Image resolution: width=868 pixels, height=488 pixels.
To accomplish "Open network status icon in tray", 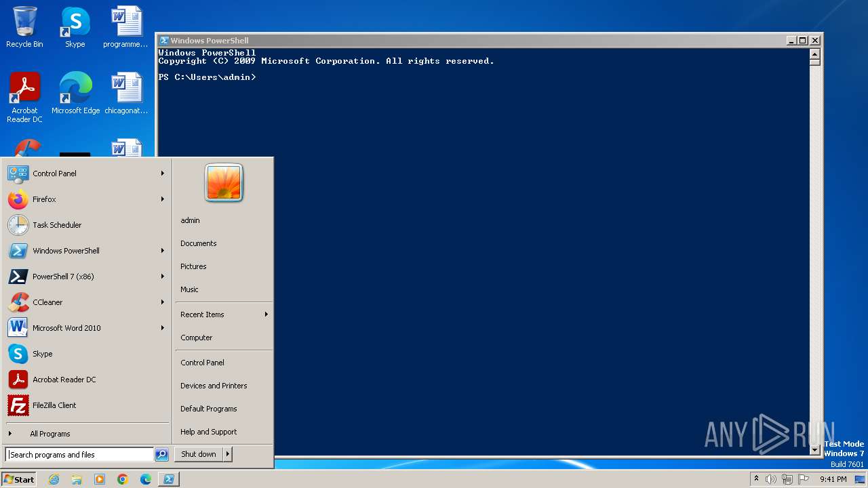I will click(787, 479).
